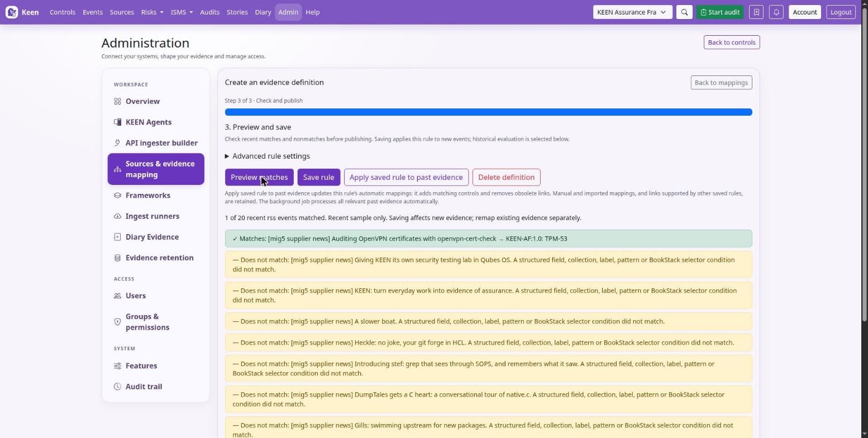Click the Delete definition button
The image size is (868, 438).
click(x=506, y=178)
